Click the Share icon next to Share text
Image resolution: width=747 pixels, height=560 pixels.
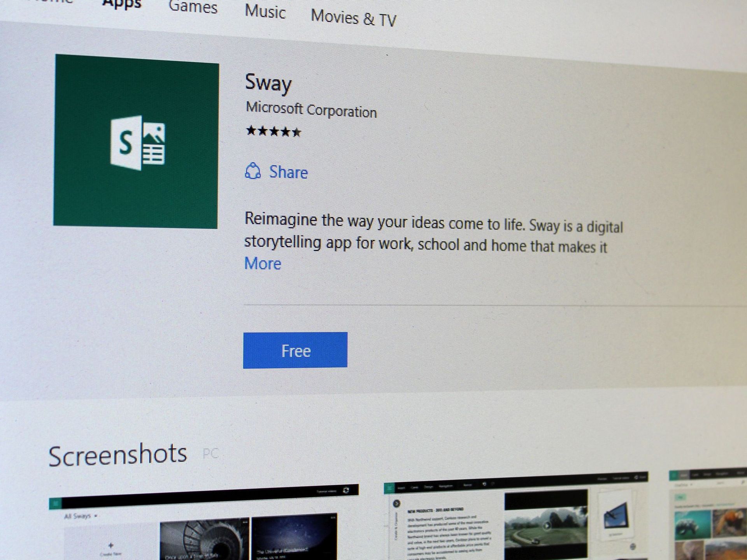coord(253,171)
